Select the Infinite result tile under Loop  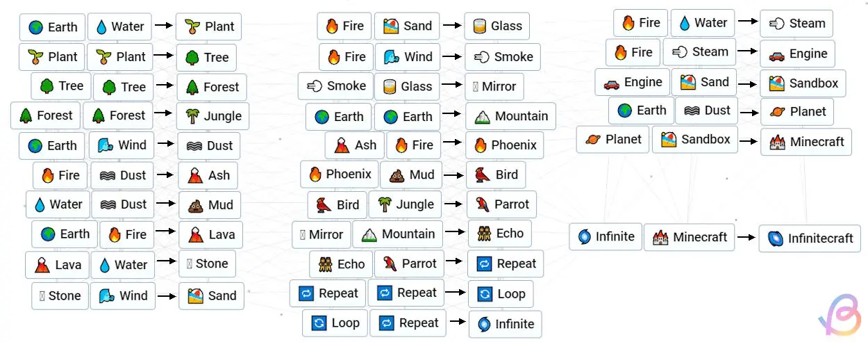(x=505, y=324)
